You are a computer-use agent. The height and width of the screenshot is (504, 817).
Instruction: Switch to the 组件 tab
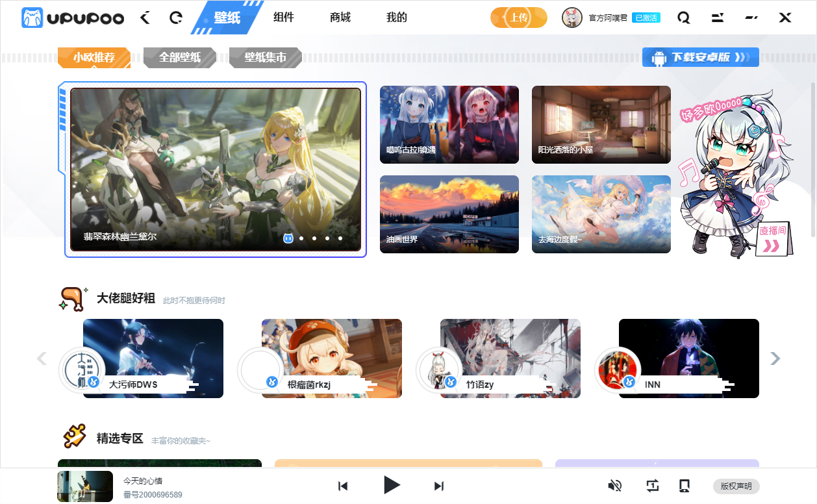point(284,18)
